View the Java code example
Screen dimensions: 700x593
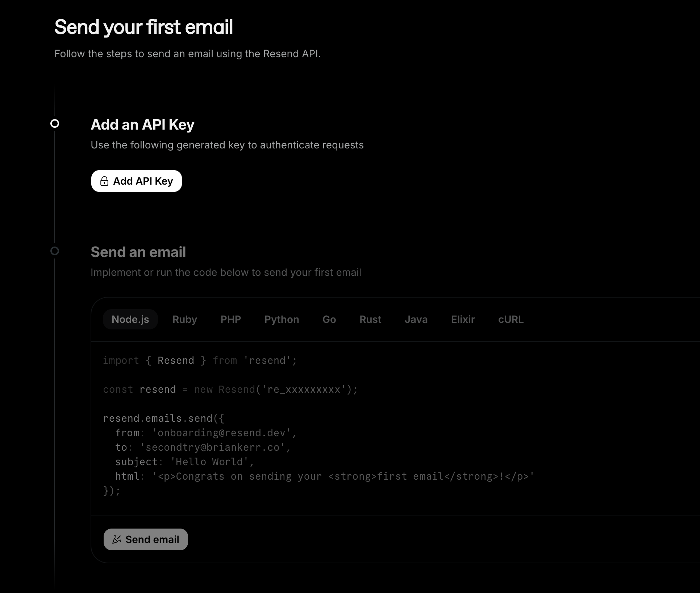[x=416, y=319]
